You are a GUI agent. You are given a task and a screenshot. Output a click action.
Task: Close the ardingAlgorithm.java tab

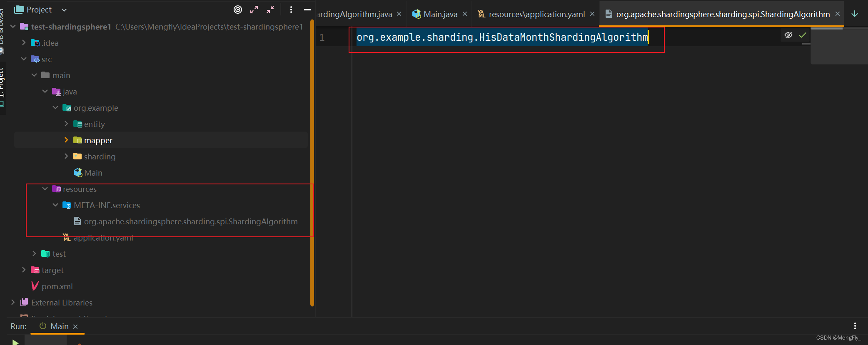pos(399,14)
